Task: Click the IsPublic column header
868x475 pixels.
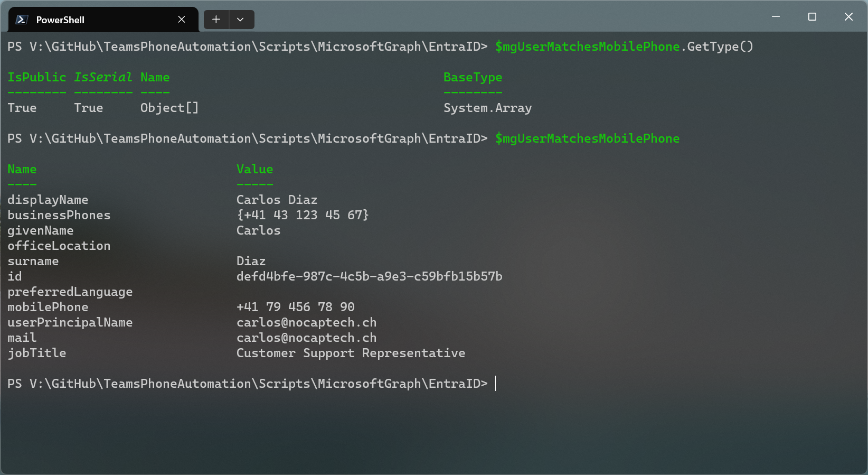Action: coord(37,77)
